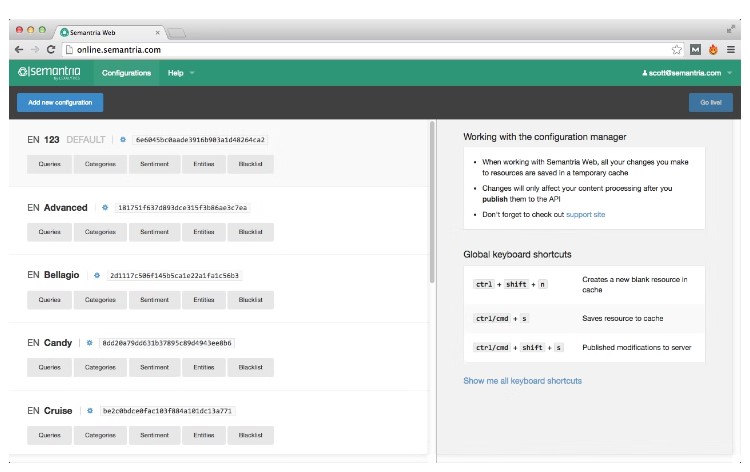The image size is (750, 472).
Task: Open Entities for Candy configuration
Action: coord(204,367)
